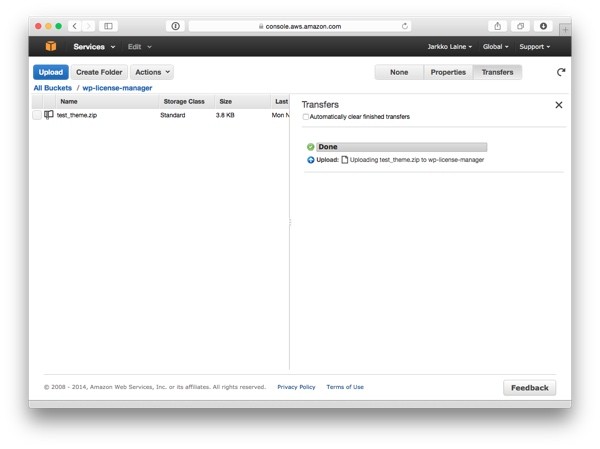
Task: Open the wp-license-manager breadcrumb link
Action: pos(117,88)
